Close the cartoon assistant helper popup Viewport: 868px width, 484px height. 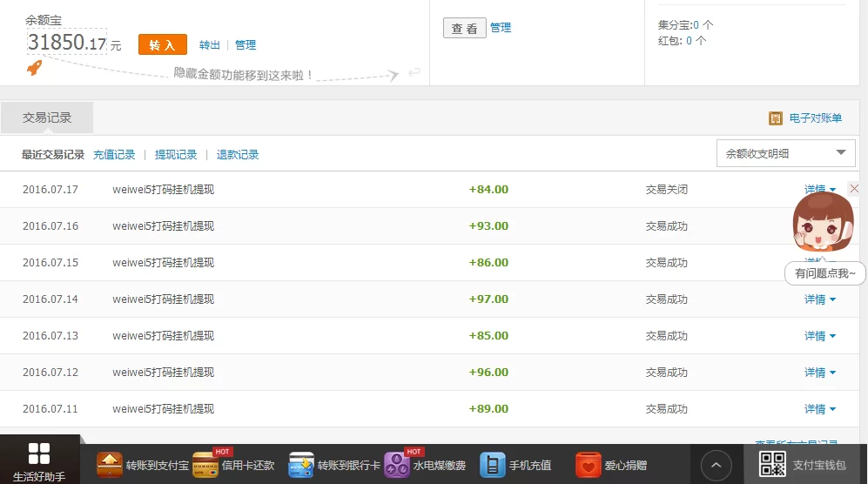click(x=854, y=189)
